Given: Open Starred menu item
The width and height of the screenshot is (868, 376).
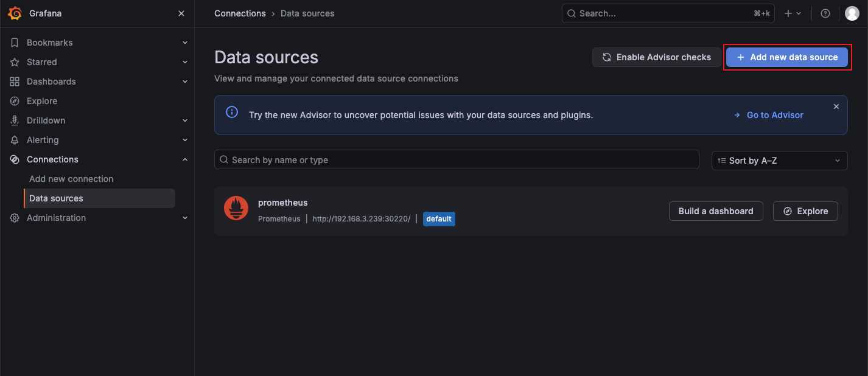Looking at the screenshot, I should [x=42, y=62].
